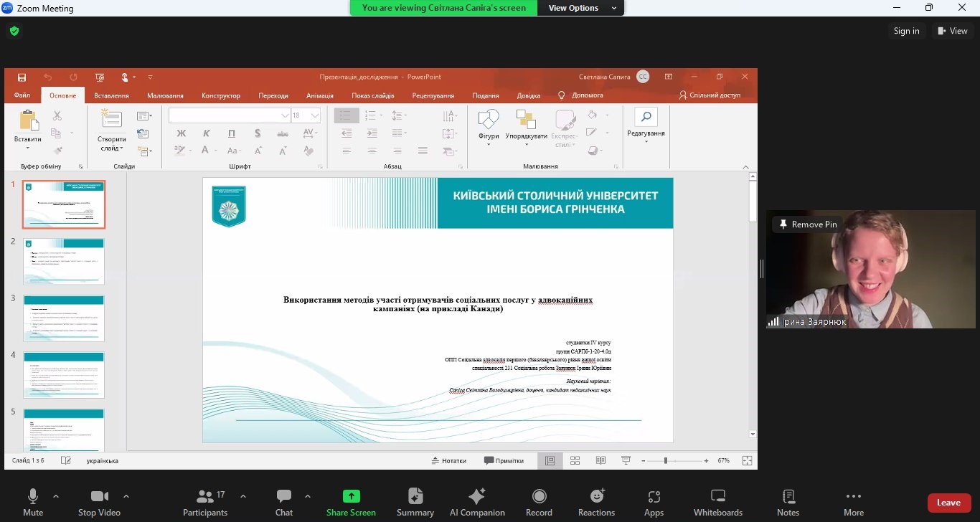
Task: Leave the meeting
Action: pyautogui.click(x=948, y=503)
